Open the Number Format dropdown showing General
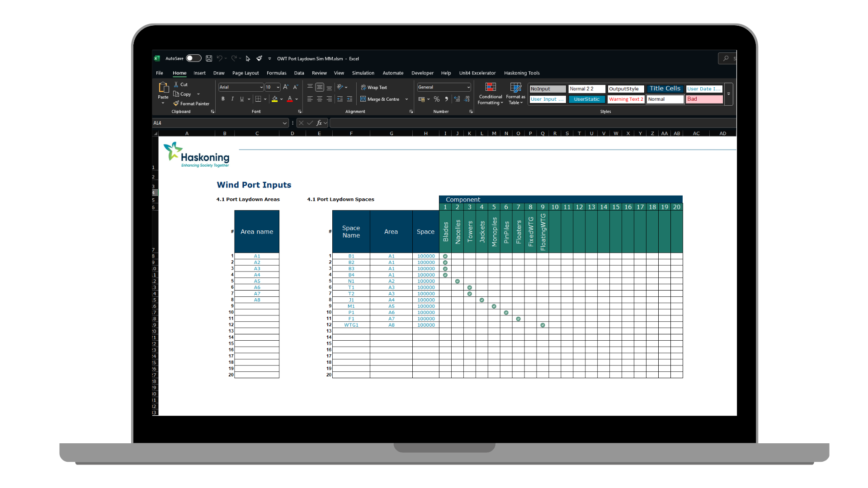This screenshot has width=868, height=488. (468, 87)
